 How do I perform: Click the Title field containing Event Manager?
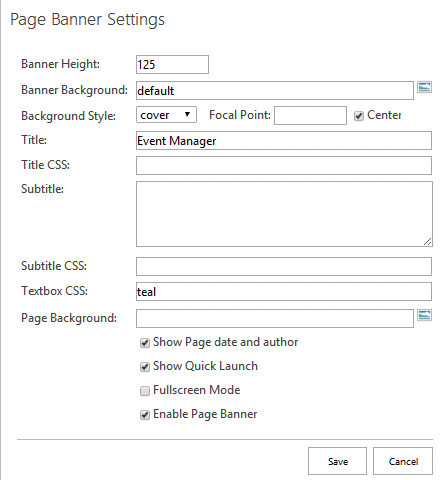pyautogui.click(x=284, y=141)
